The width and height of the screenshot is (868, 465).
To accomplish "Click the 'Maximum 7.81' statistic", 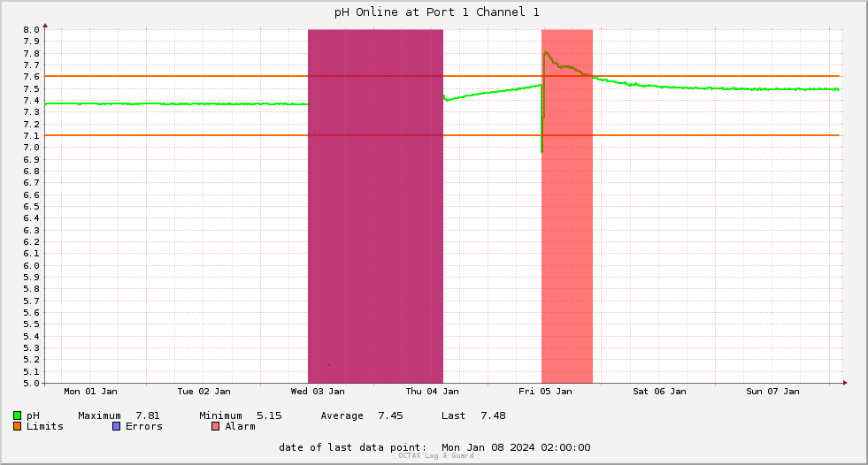I will coord(119,415).
